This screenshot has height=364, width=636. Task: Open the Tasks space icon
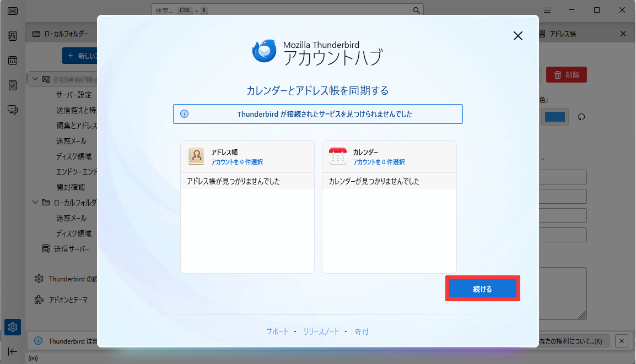click(x=12, y=84)
